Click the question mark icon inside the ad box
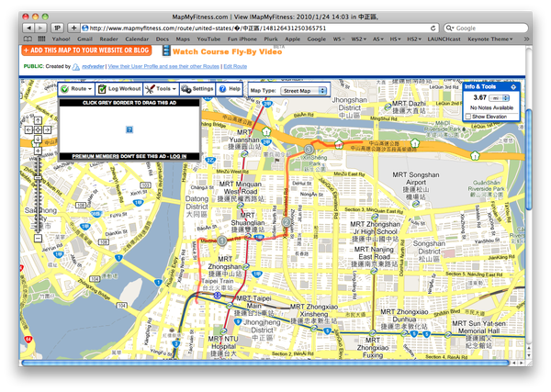Image resolution: width=551 pixels, height=392 pixels. point(129,129)
